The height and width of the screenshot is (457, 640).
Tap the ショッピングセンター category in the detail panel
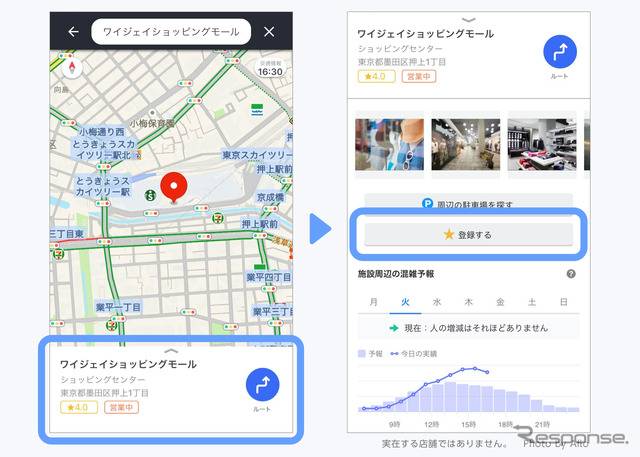(x=400, y=49)
